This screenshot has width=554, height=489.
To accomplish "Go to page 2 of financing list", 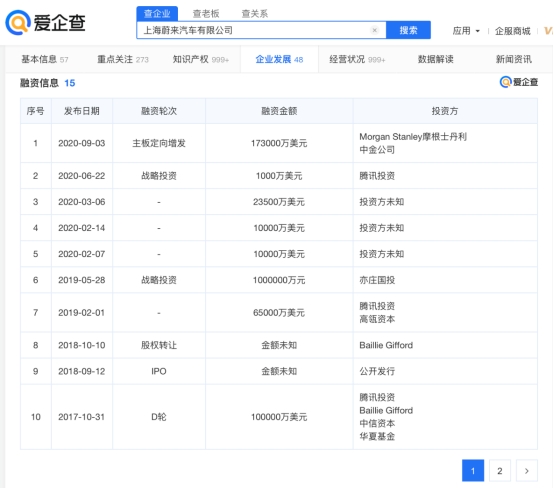I will (x=500, y=471).
